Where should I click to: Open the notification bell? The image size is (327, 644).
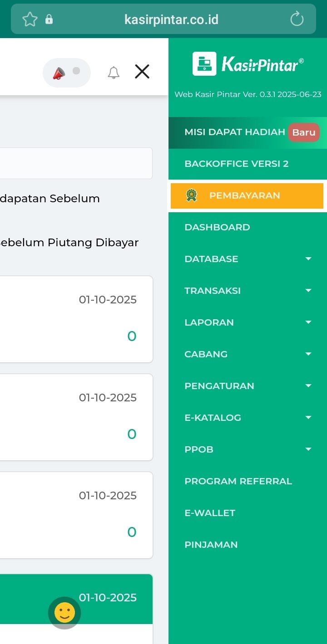tap(114, 73)
